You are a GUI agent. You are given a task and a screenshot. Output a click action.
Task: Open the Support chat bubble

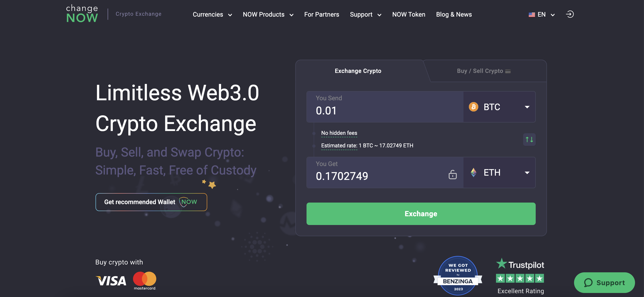(x=604, y=282)
